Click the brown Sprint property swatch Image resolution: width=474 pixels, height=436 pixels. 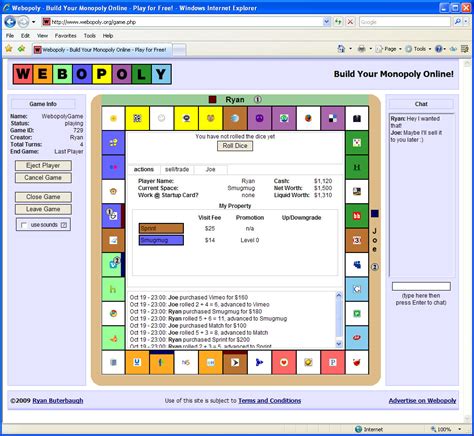pyautogui.click(x=161, y=228)
